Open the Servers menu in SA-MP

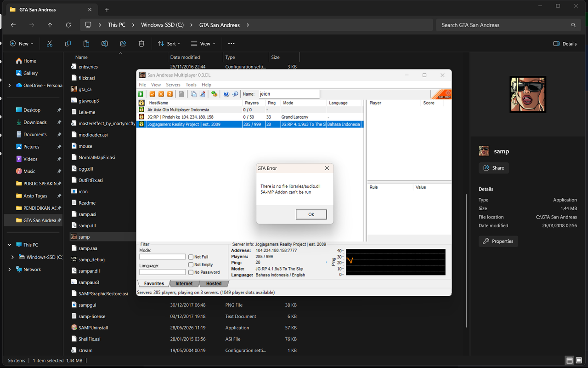pyautogui.click(x=173, y=85)
